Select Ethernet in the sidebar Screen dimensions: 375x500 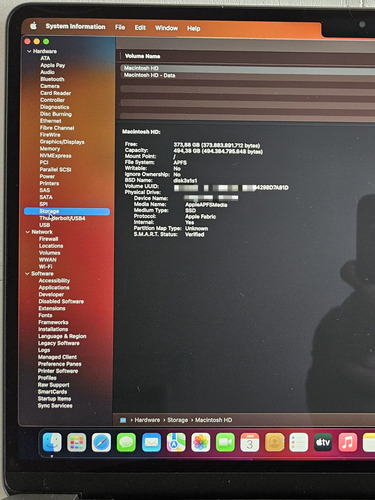pyautogui.click(x=51, y=121)
